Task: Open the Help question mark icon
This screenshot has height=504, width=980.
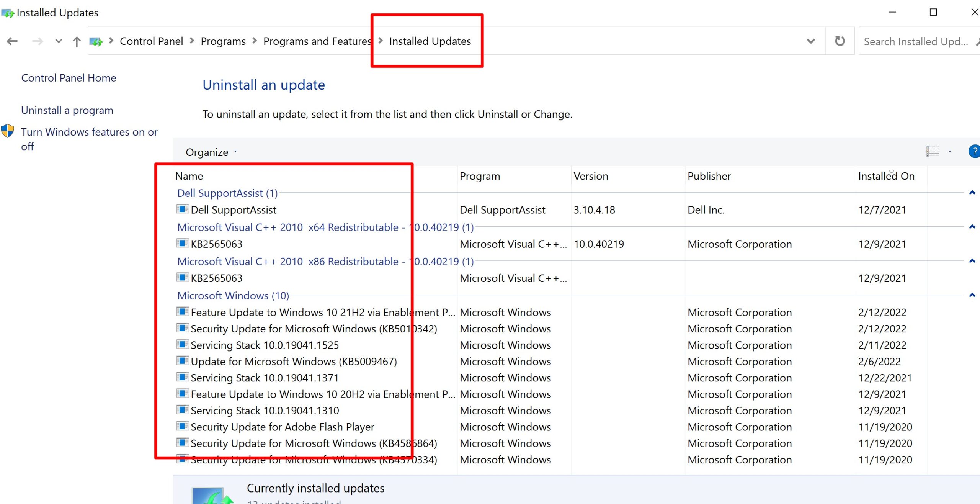Action: click(x=974, y=151)
